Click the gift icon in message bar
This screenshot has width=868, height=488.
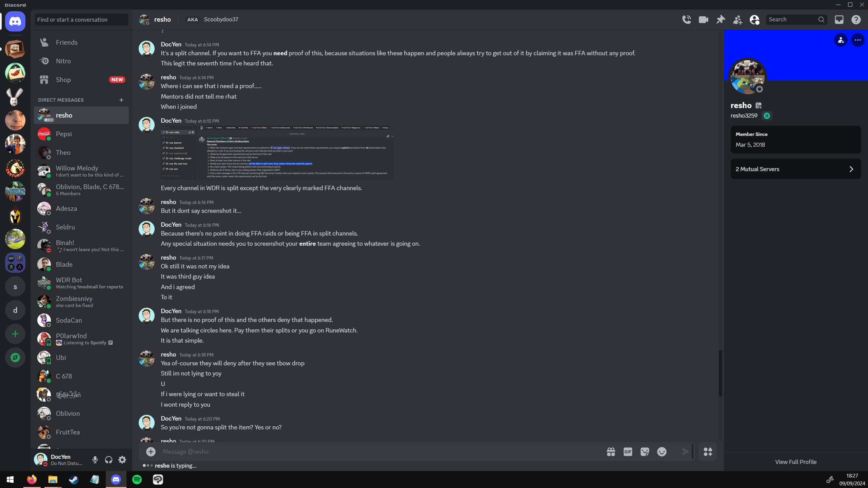pos(610,452)
